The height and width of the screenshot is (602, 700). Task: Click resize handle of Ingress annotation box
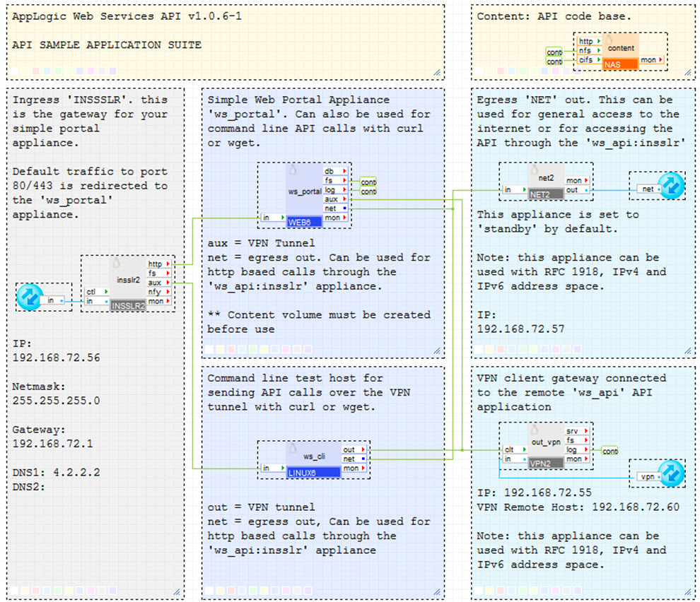pyautogui.click(x=177, y=592)
